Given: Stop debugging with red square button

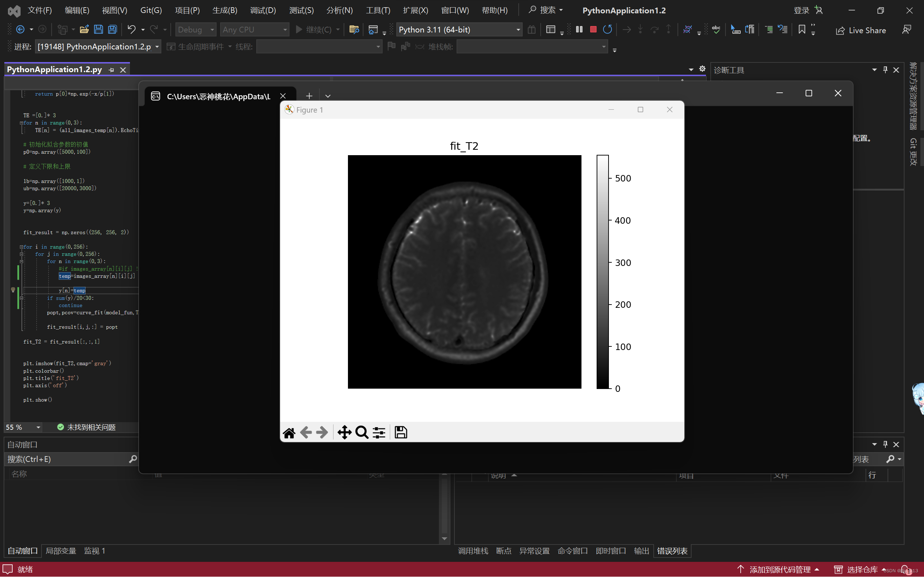Looking at the screenshot, I should pyautogui.click(x=593, y=29).
